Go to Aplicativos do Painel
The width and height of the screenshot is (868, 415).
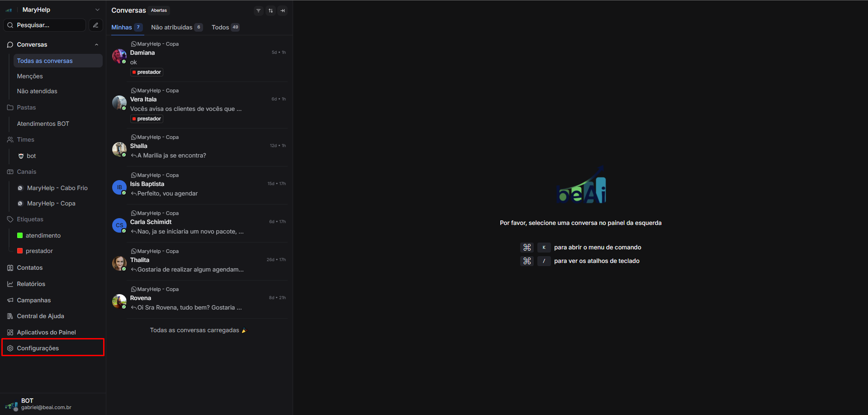pos(46,332)
